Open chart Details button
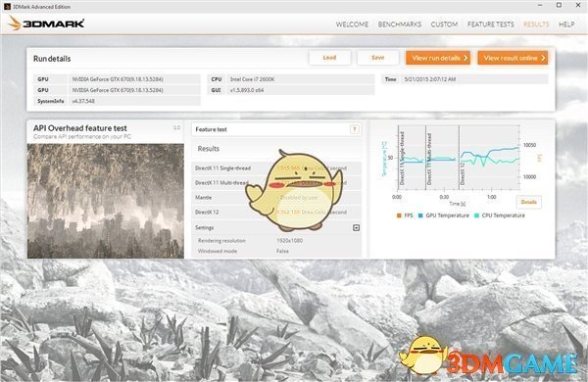This screenshot has height=382, width=588. pos(529,202)
